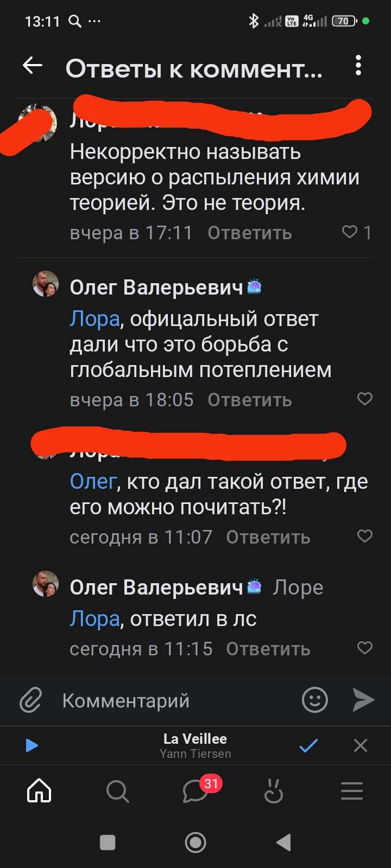Open Олег Валерьевич's profile from first reply
The height and width of the screenshot is (868, 391).
[156, 288]
